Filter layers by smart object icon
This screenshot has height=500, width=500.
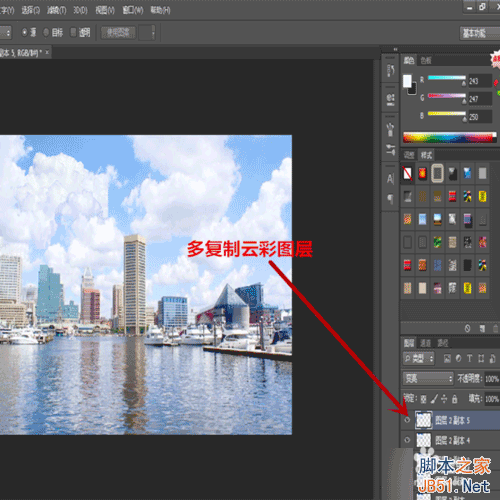pyautogui.click(x=492, y=358)
